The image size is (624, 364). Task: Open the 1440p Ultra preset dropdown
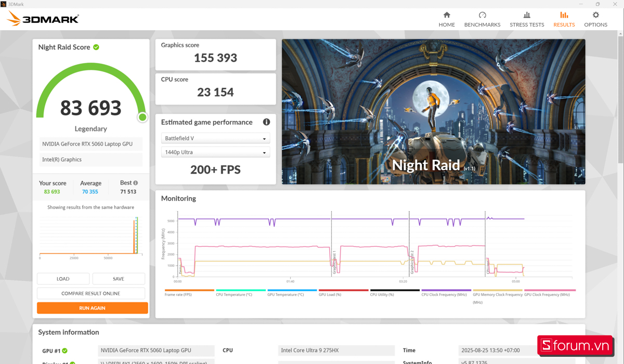coord(215,151)
